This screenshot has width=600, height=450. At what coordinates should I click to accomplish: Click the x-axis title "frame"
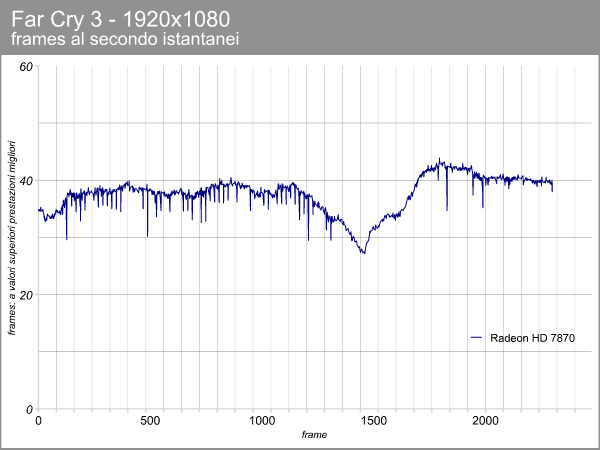pyautogui.click(x=314, y=435)
